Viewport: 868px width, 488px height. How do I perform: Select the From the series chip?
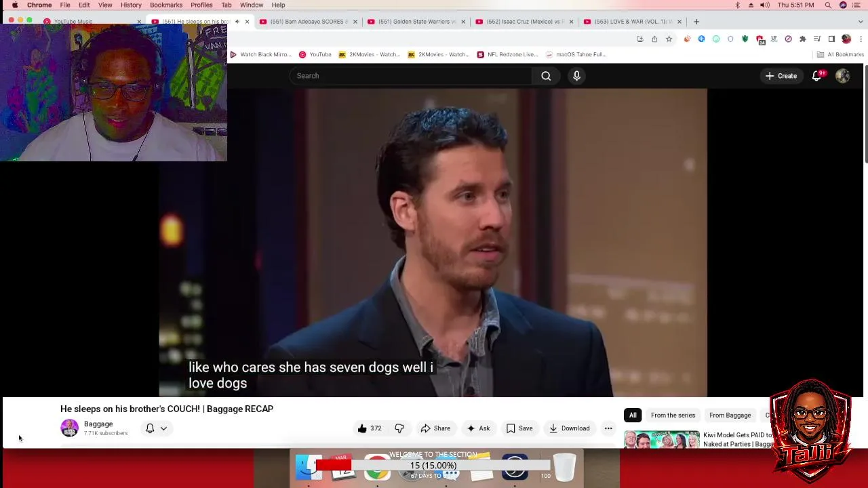click(x=673, y=415)
